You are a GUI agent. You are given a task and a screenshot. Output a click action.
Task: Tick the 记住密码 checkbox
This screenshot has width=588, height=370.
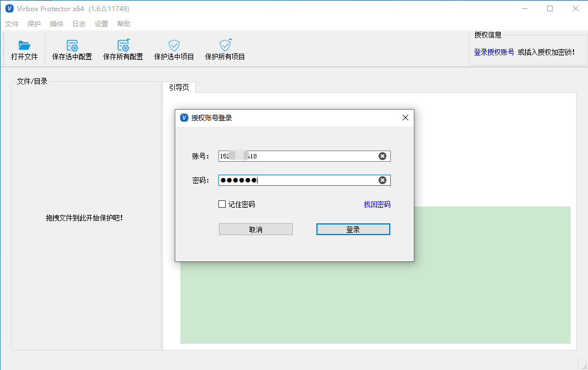pyautogui.click(x=222, y=204)
